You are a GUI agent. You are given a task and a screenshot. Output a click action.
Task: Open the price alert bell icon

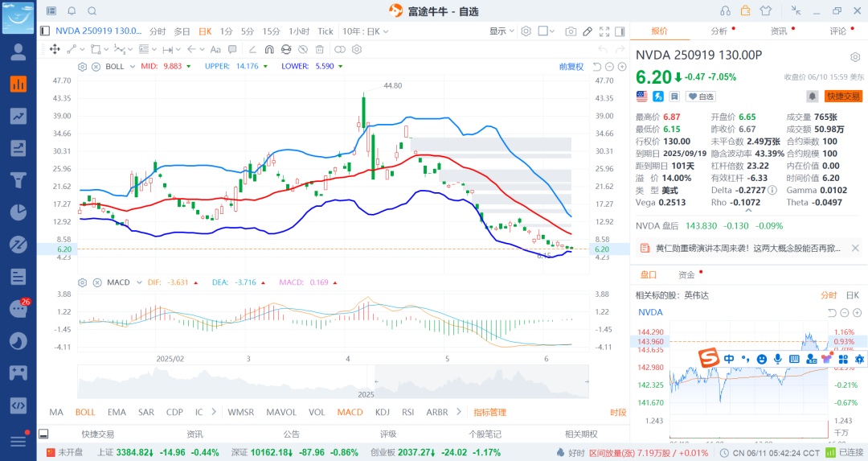tap(813, 97)
